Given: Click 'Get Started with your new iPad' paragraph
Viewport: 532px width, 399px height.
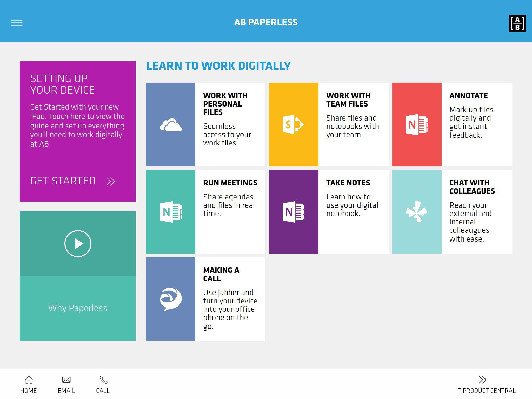Looking at the screenshot, I should (x=77, y=125).
